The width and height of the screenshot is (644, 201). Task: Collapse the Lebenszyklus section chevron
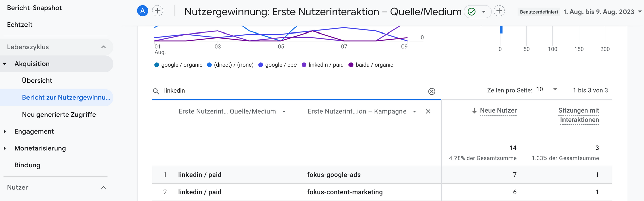coord(103,47)
